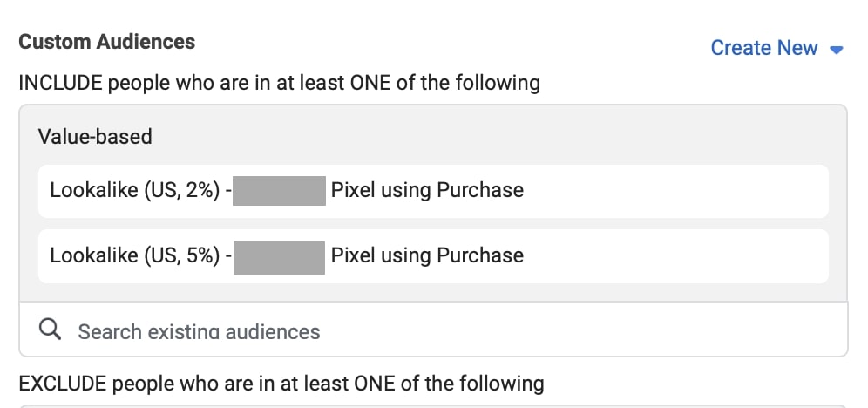Click the exclude audiences box below EXCLUDE text

433,405
